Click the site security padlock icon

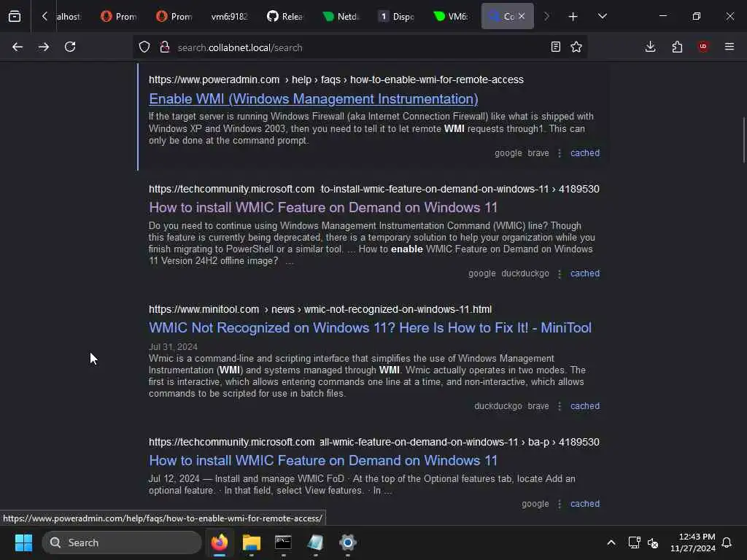[165, 47]
